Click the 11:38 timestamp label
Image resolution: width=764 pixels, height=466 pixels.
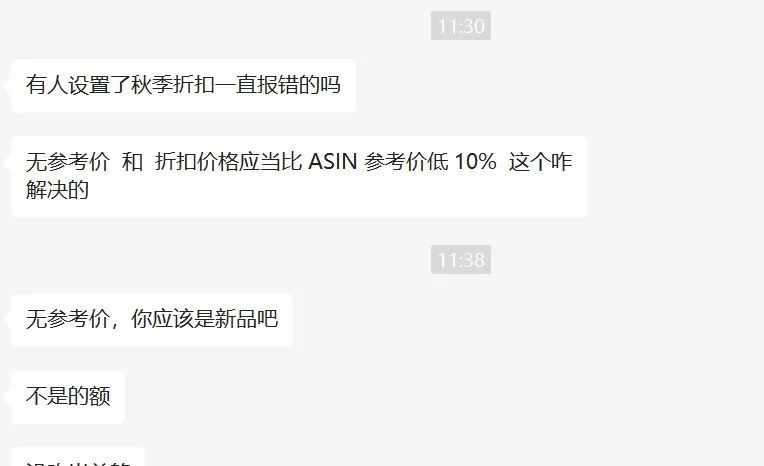tap(461, 260)
